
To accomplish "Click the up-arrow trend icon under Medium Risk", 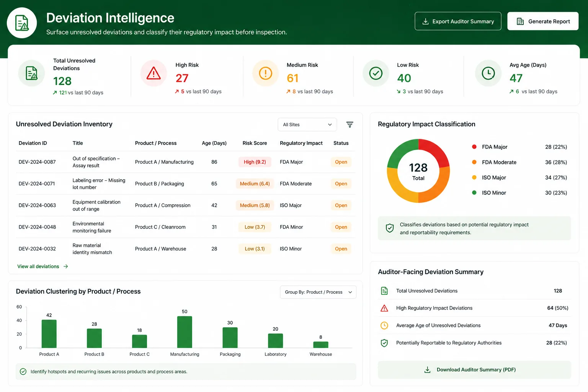I will [288, 91].
